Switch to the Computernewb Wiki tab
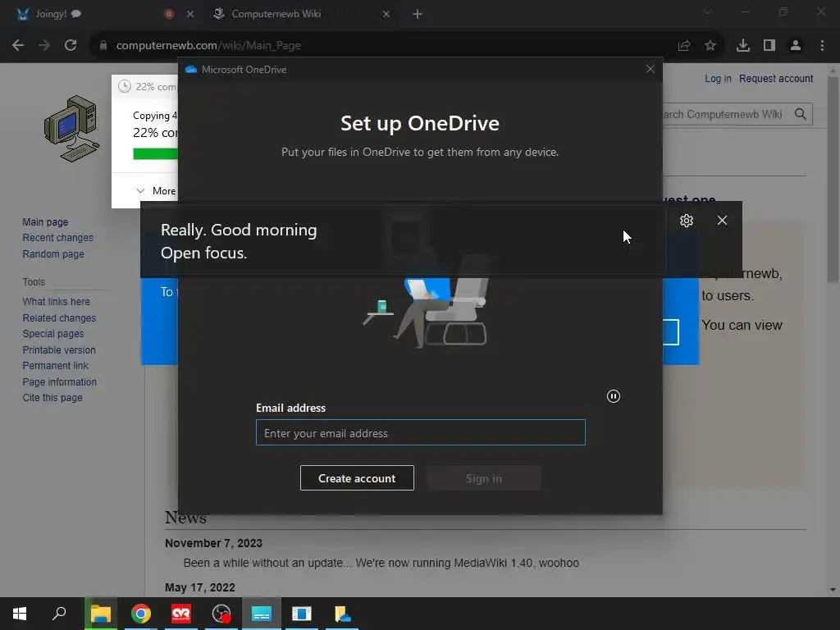This screenshot has height=630, width=840. 302,14
